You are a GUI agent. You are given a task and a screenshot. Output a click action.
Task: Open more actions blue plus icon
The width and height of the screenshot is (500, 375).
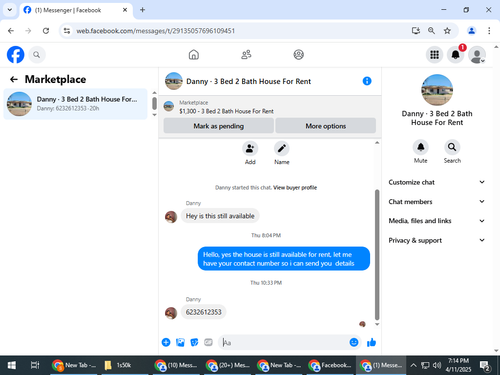pyautogui.click(x=166, y=342)
